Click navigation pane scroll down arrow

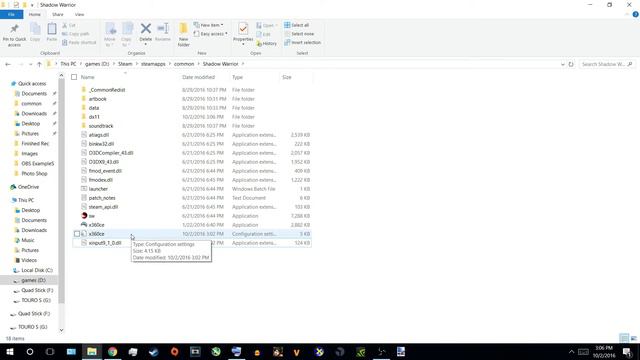pos(61,330)
